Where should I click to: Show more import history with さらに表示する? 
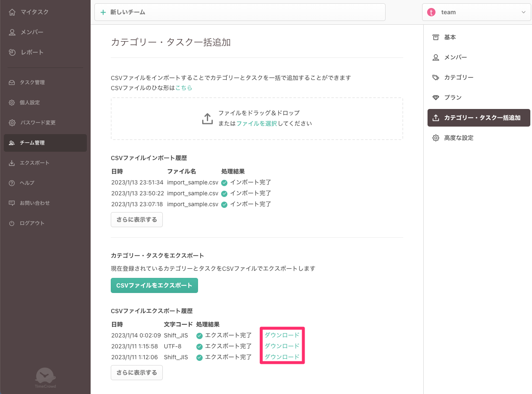(136, 220)
